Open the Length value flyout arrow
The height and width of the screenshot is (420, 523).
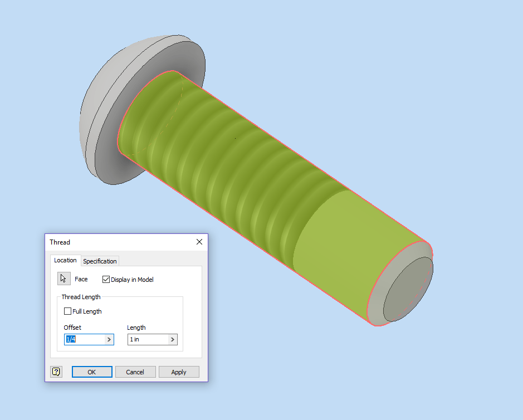tap(172, 339)
